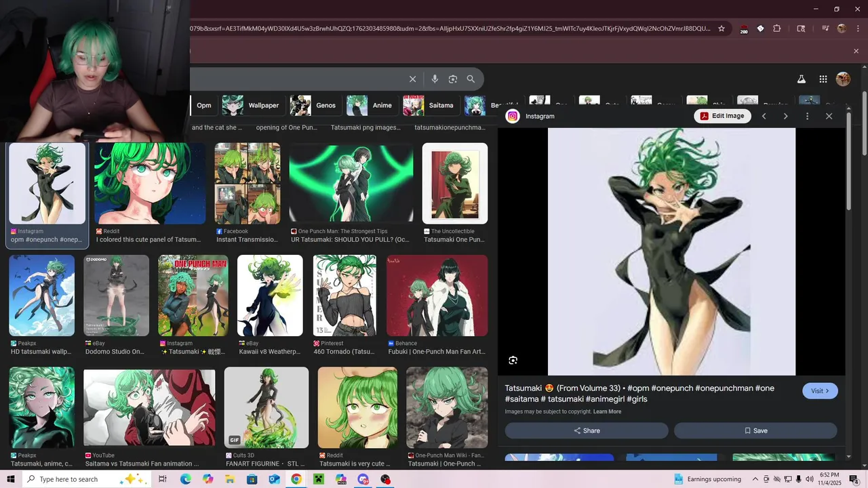The width and height of the screenshot is (868, 488).
Task: Open the Peakpx HD tatsumaki wallpaper thumbnail
Action: (41, 296)
